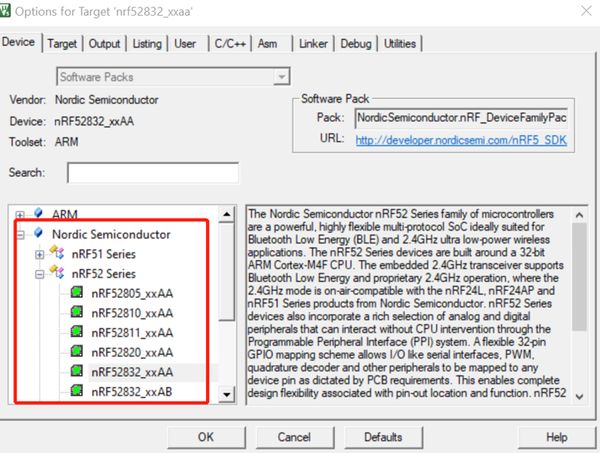Click the description scroll down arrow

coord(580,396)
